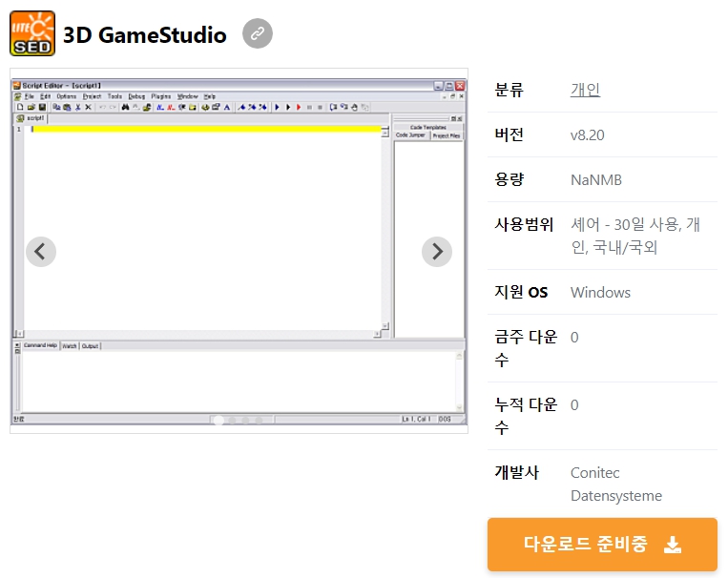The height and width of the screenshot is (578, 728).
Task: Click the yellow highlighted code line 1
Action: click(x=206, y=129)
